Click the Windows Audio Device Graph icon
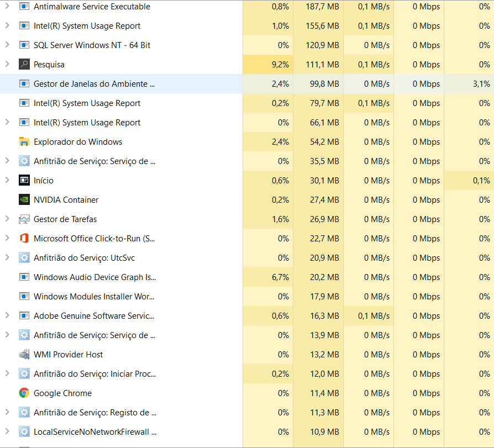Viewport: 494px width, 448px height. coord(24,277)
